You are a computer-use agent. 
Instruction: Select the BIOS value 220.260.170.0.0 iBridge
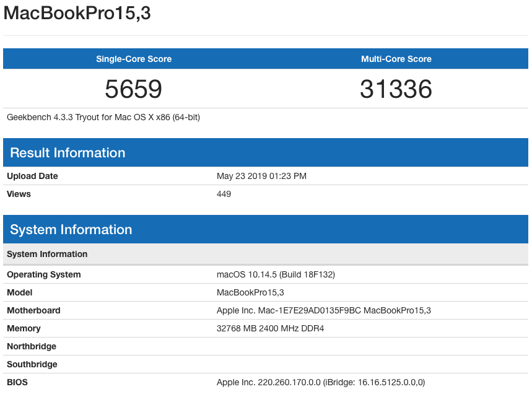pyautogui.click(x=321, y=382)
